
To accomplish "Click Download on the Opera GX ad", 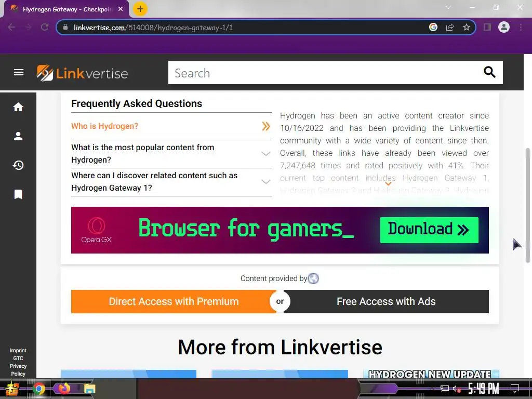I will coord(429,230).
